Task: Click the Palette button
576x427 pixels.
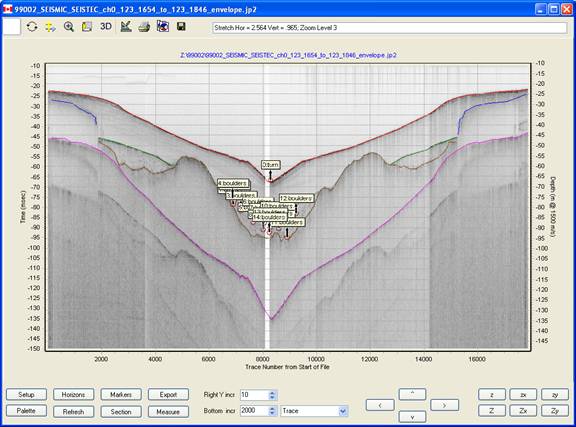Action: coord(26,411)
